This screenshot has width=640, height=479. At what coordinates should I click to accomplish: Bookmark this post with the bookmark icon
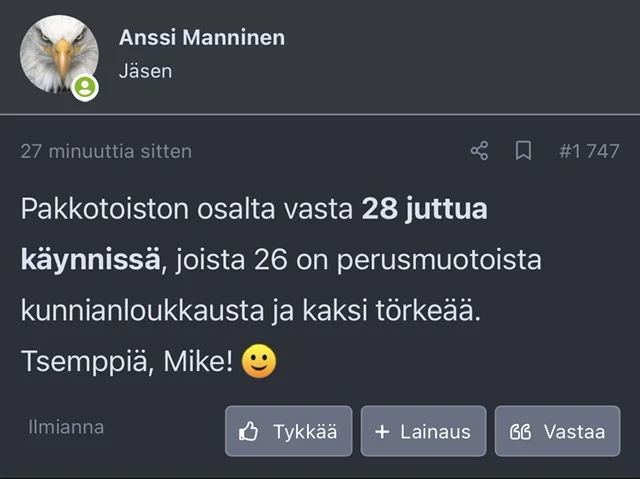[523, 151]
